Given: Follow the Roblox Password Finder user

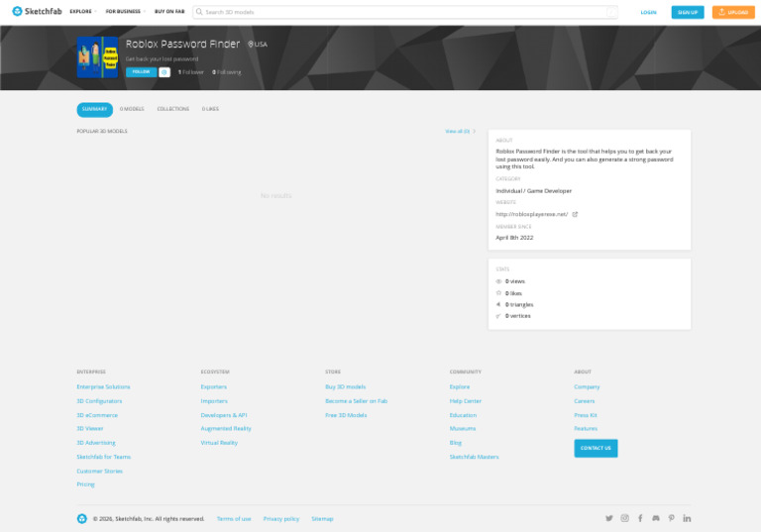Looking at the screenshot, I should [x=142, y=72].
